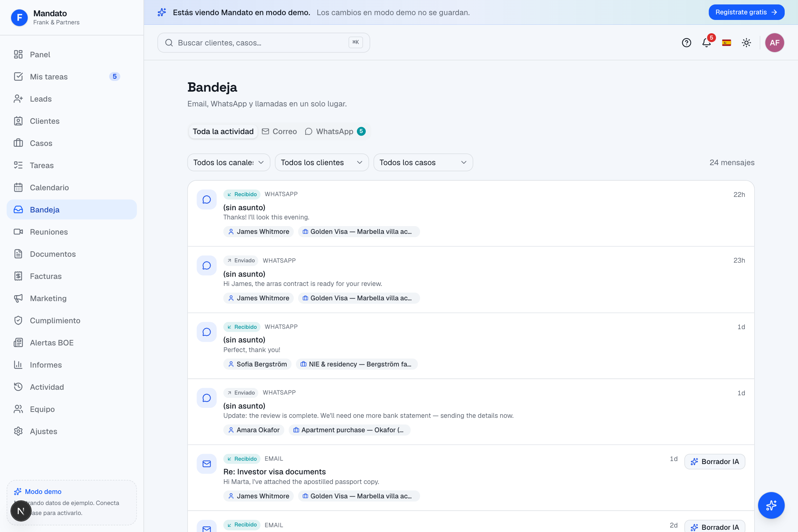Click the Panel grid icon in sidebar

pyautogui.click(x=18, y=55)
